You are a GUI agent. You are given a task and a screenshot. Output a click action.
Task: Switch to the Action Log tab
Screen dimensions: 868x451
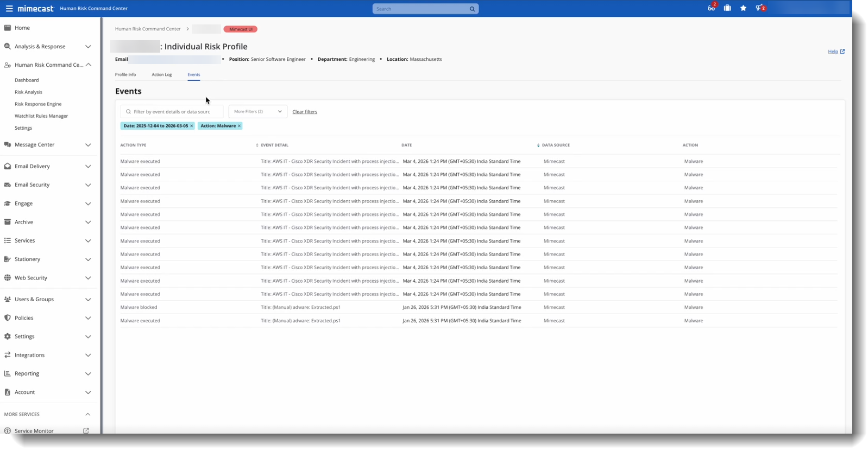[x=161, y=75]
